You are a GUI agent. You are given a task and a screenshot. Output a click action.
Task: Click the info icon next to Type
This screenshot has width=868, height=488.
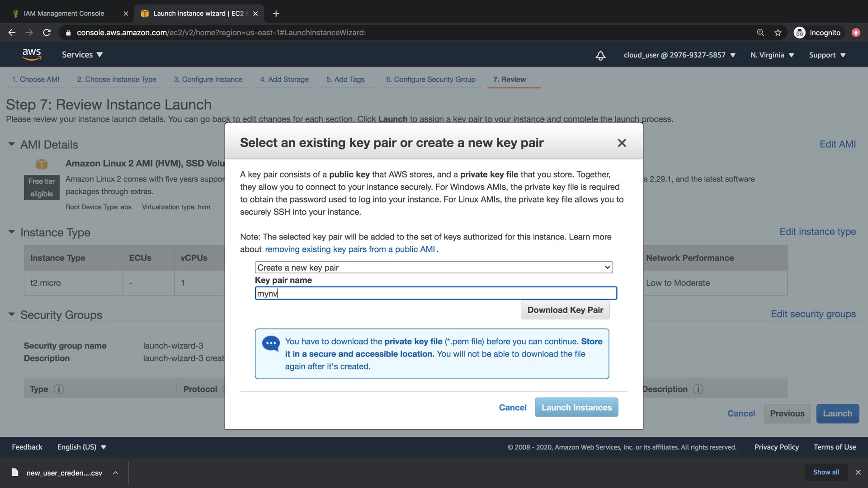pyautogui.click(x=59, y=389)
